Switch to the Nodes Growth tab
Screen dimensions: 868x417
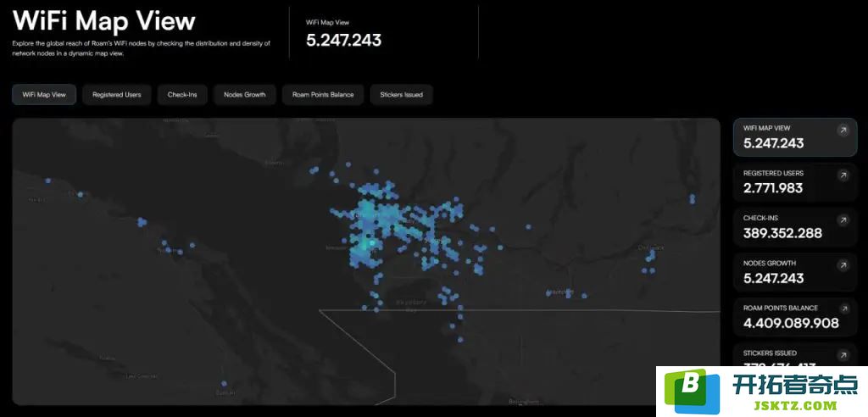245,95
